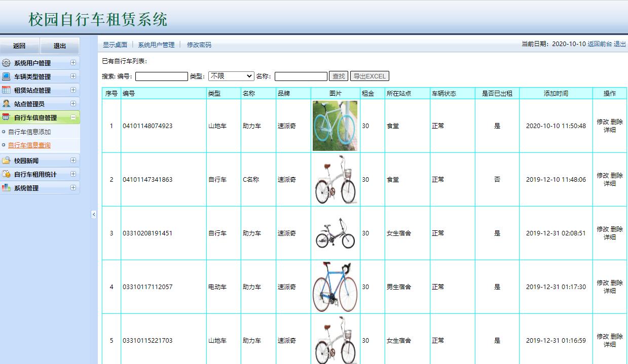Click the 查找 search button

click(338, 76)
